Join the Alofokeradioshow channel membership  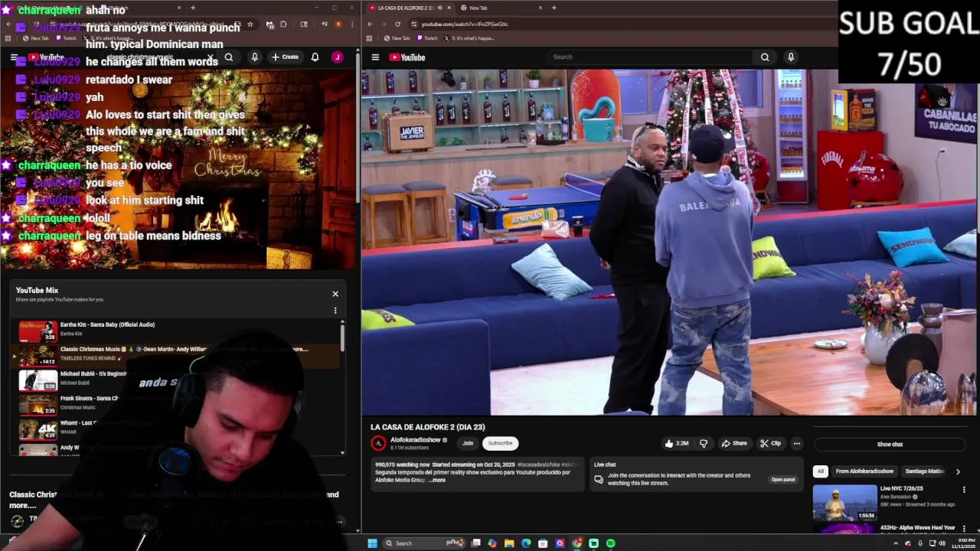tap(468, 443)
